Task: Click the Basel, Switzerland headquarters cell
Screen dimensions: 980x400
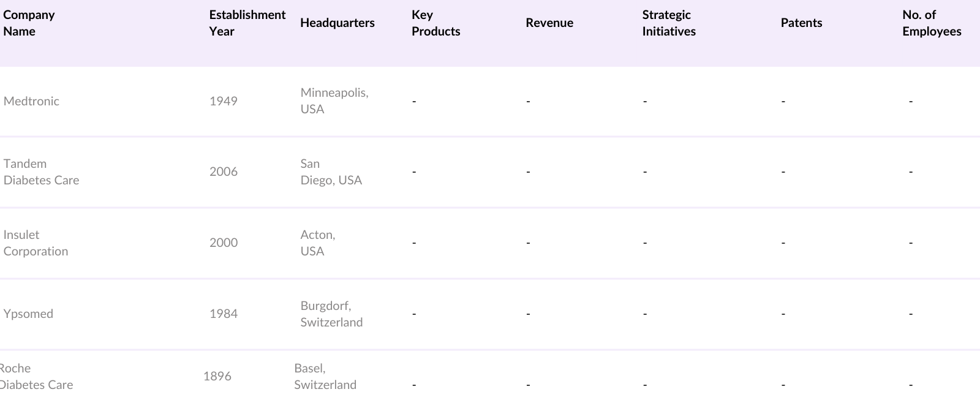Action: coord(325,377)
